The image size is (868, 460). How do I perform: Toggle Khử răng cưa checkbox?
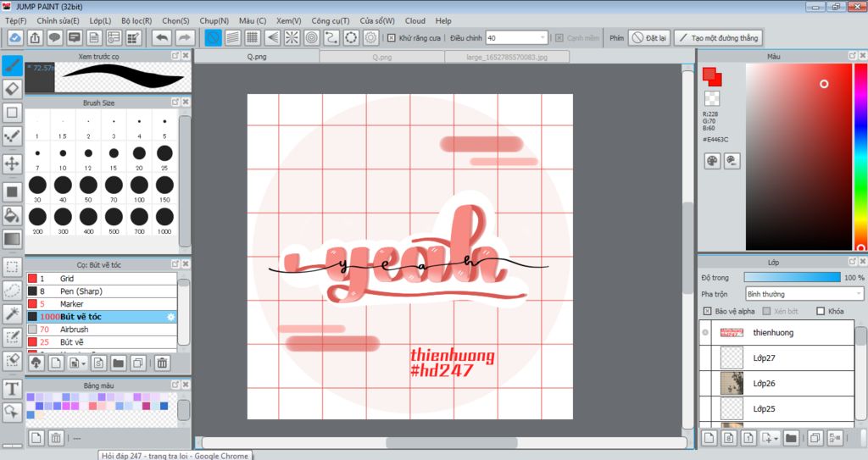tap(392, 38)
